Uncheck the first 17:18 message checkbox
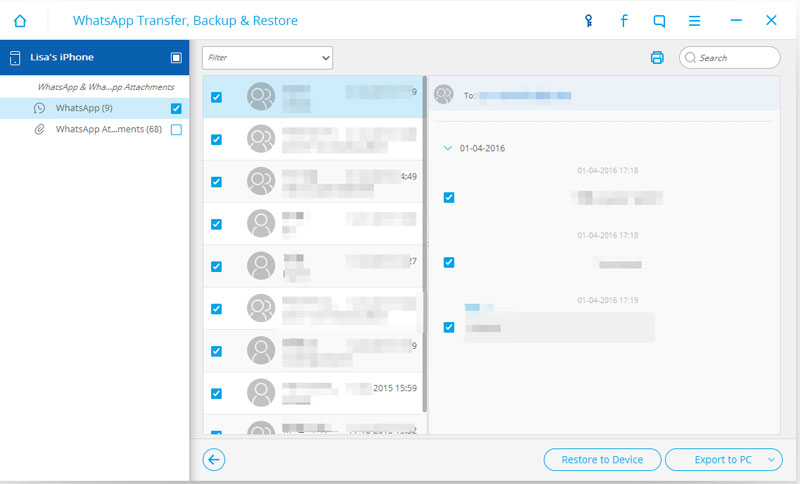The height and width of the screenshot is (484, 800). click(x=449, y=197)
